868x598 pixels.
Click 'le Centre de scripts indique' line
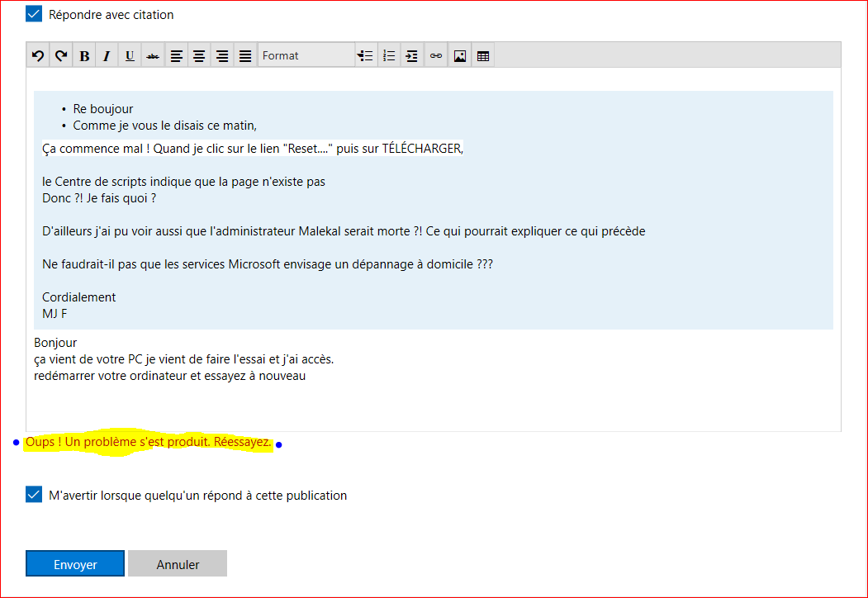(184, 182)
